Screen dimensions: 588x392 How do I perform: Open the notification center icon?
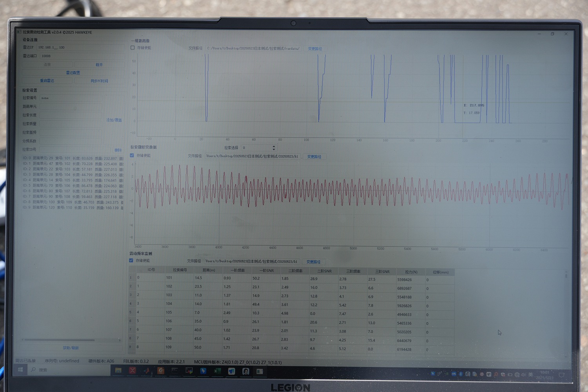561,375
